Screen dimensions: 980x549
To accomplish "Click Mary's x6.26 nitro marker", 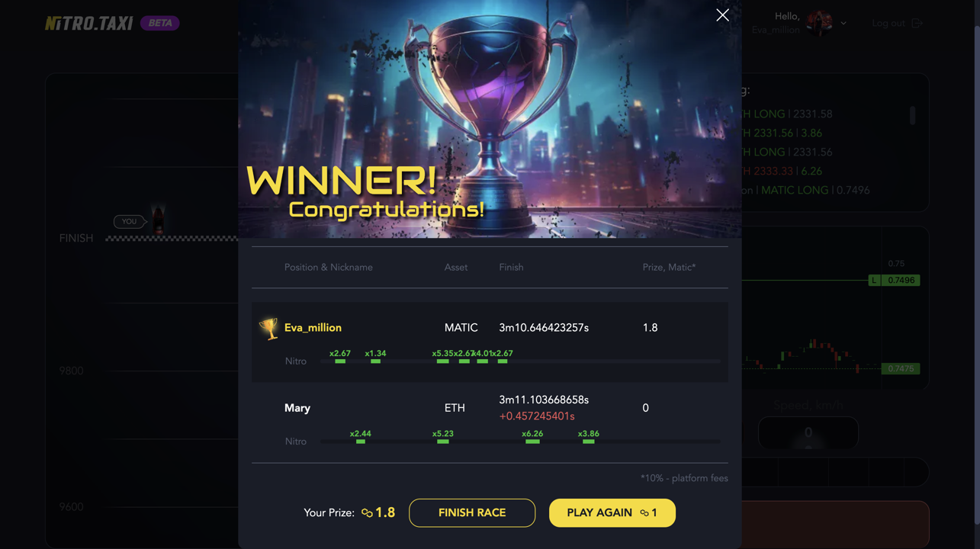I will 532,436.
